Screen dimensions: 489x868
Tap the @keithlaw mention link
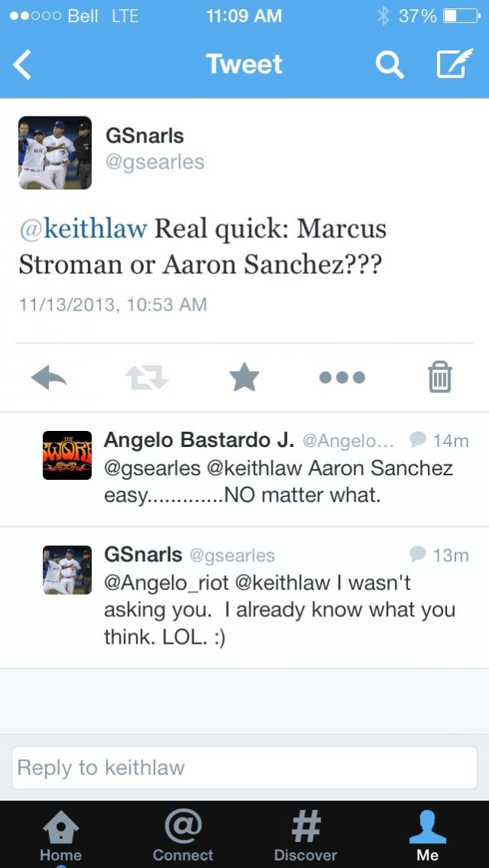click(x=83, y=228)
